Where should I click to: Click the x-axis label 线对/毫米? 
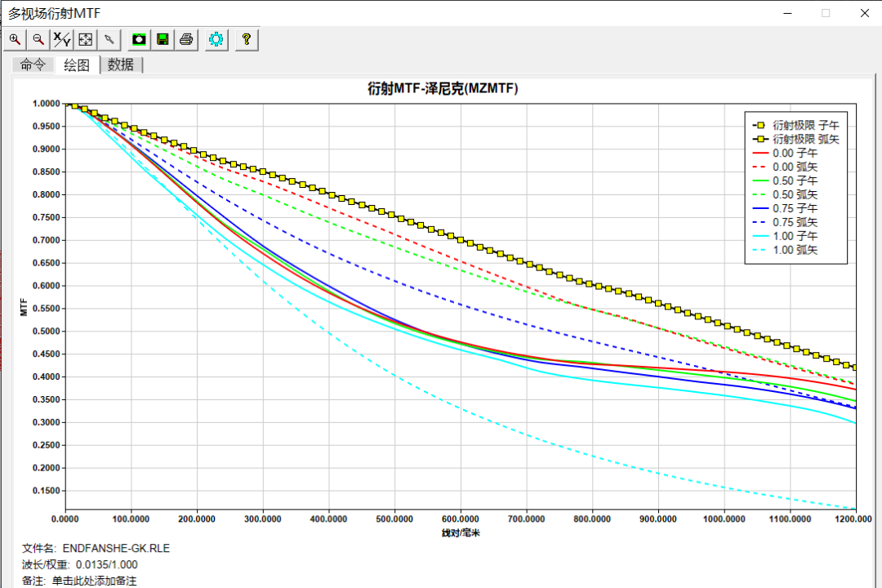pyautogui.click(x=461, y=532)
